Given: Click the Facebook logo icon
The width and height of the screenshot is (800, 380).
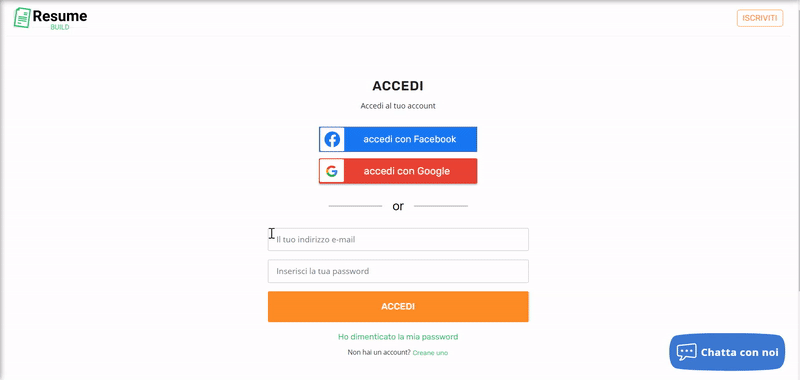Looking at the screenshot, I should click(x=332, y=139).
